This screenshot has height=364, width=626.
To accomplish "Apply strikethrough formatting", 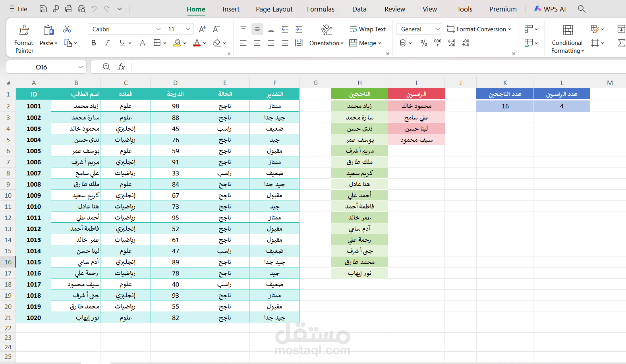I will click(x=143, y=43).
